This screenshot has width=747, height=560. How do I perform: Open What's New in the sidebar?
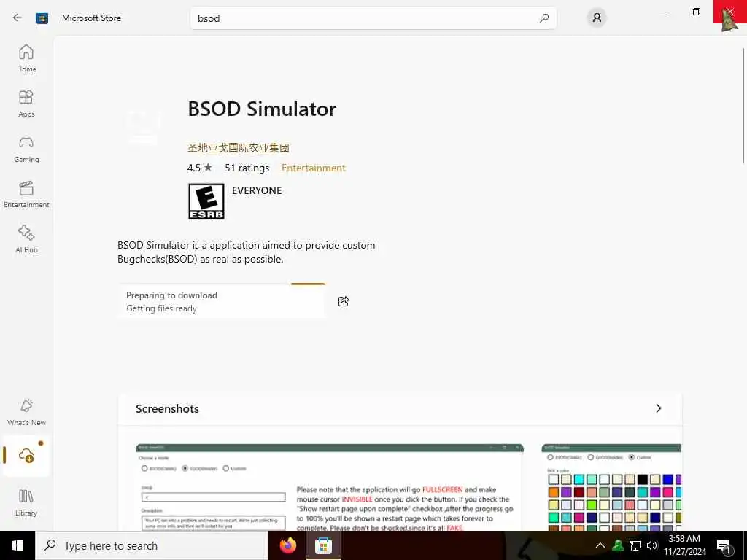coord(26,413)
